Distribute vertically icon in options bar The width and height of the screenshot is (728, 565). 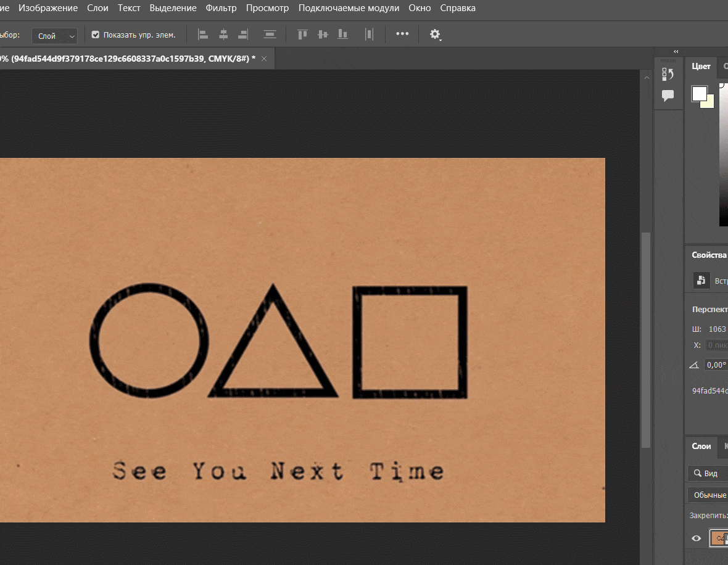click(270, 35)
